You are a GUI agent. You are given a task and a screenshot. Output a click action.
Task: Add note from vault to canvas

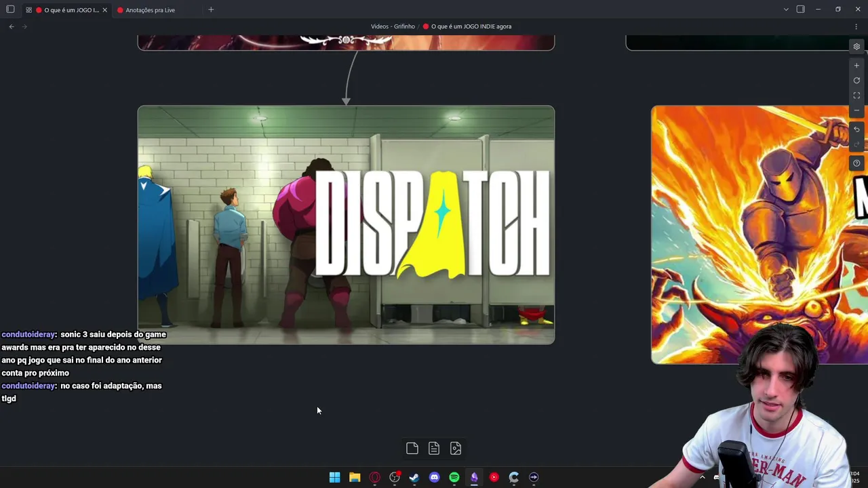click(434, 448)
